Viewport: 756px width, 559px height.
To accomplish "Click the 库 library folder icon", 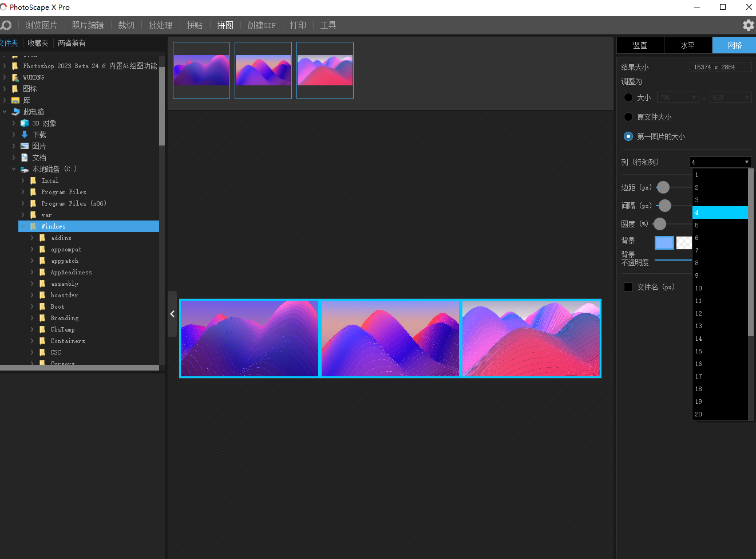I will tap(15, 100).
